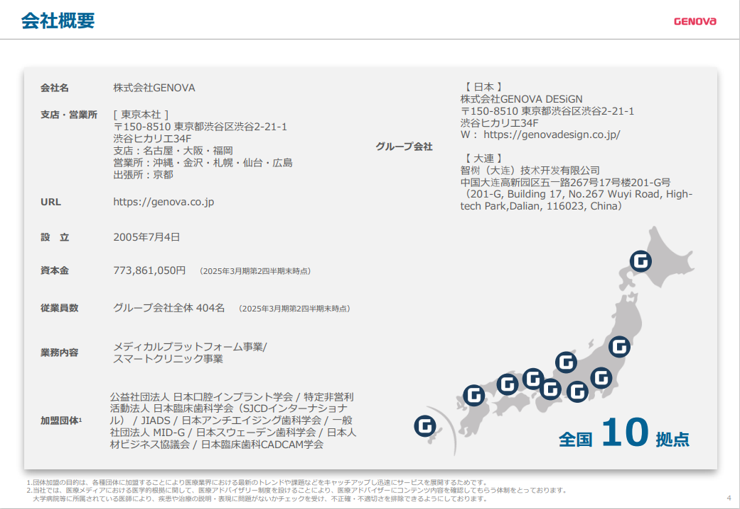This screenshot has height=509, width=740.
Task: Select the 支店：名古屋・大阪・福岡 line
Action: point(173,150)
